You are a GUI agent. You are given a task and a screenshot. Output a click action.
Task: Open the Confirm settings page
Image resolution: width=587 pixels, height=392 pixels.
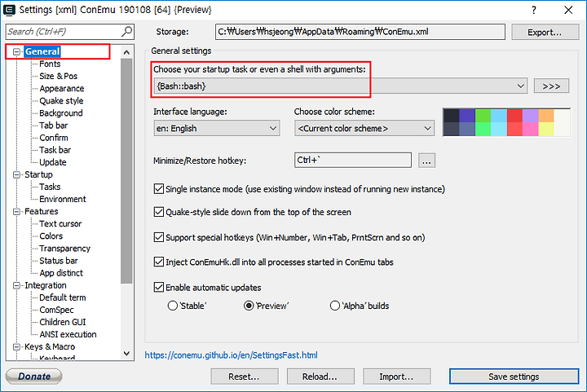click(54, 138)
